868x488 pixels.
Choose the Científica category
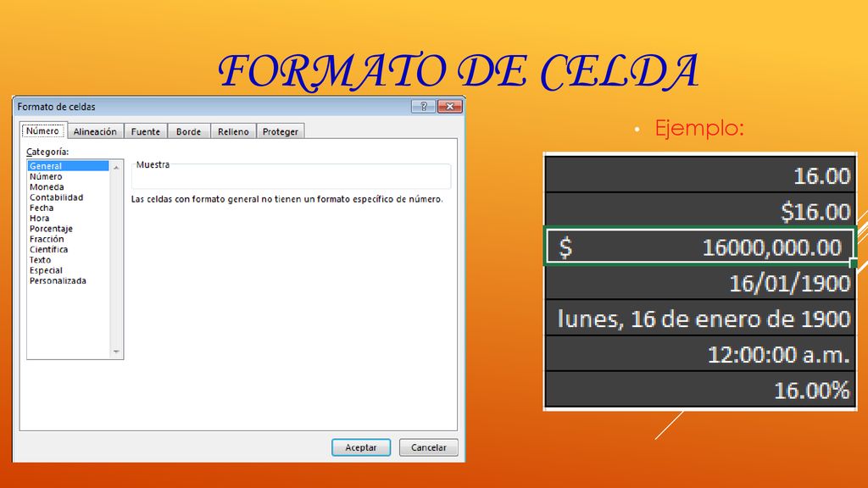(x=68, y=250)
